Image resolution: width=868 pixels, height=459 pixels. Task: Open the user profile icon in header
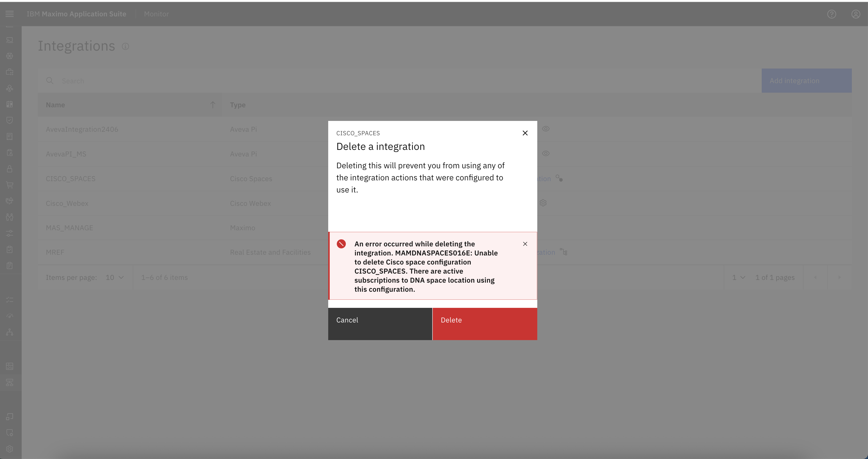856,14
